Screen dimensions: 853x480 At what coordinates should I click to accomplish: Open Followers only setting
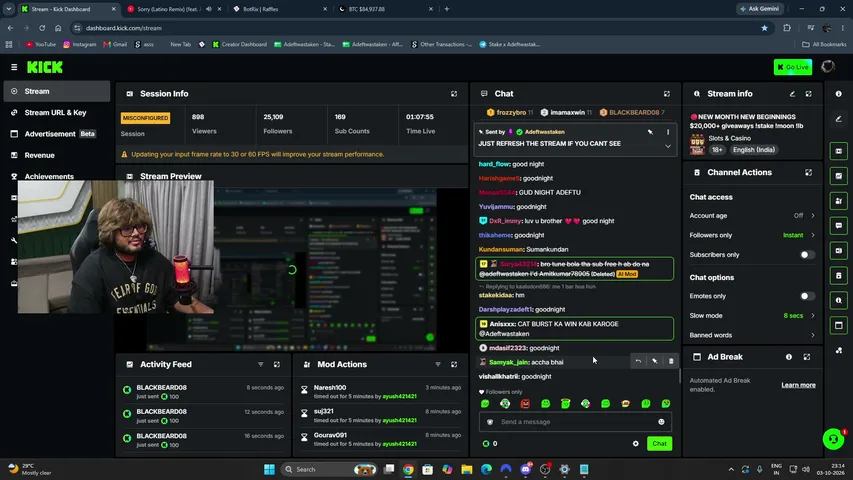click(752, 235)
